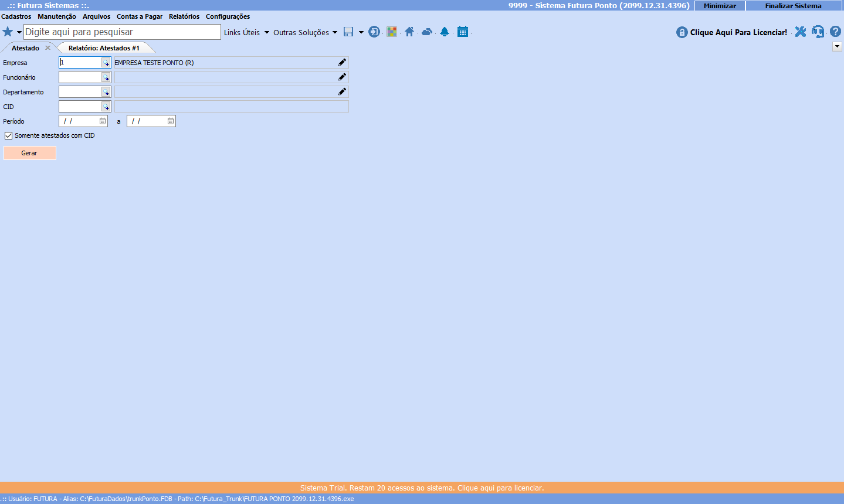This screenshot has height=504, width=844.
Task: Open the start date calendar picker in Período
Action: 103,121
